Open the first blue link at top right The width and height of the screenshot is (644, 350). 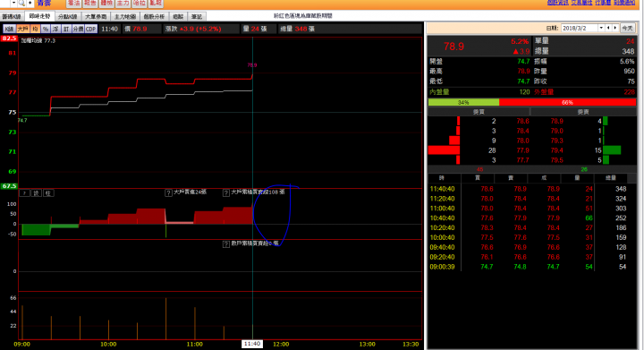[x=558, y=3]
